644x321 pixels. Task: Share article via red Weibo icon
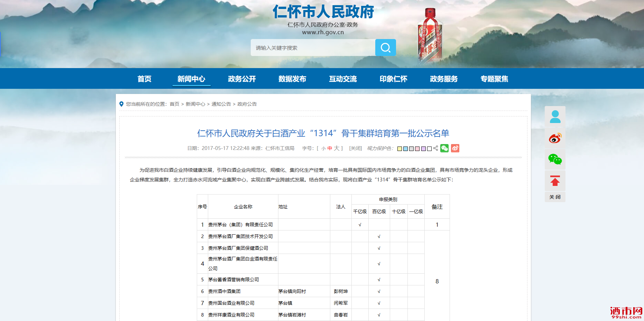point(455,148)
